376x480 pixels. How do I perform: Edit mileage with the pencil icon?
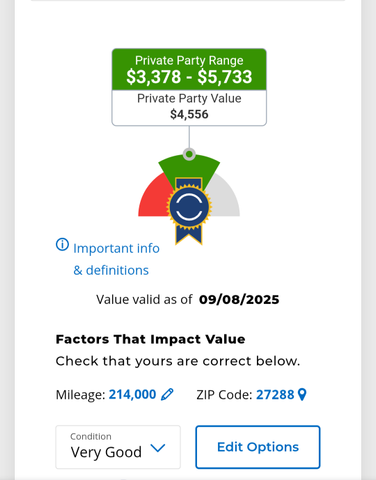pos(167,394)
